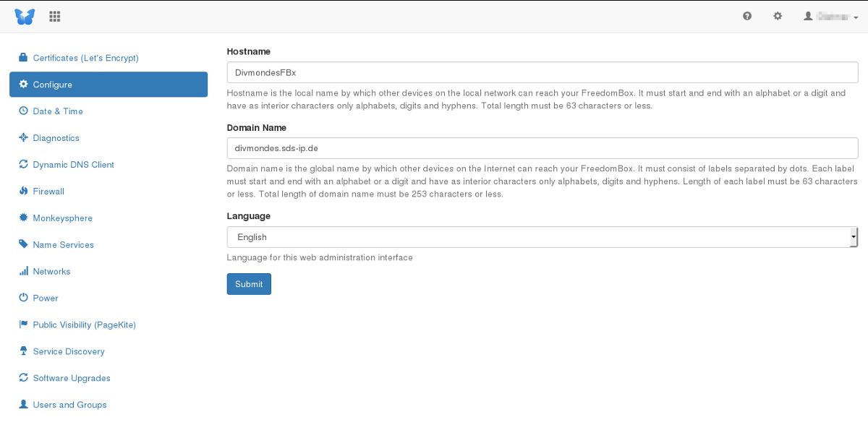This screenshot has width=868, height=425.
Task: Click the flame icon beside Firewall
Action: coord(23,192)
